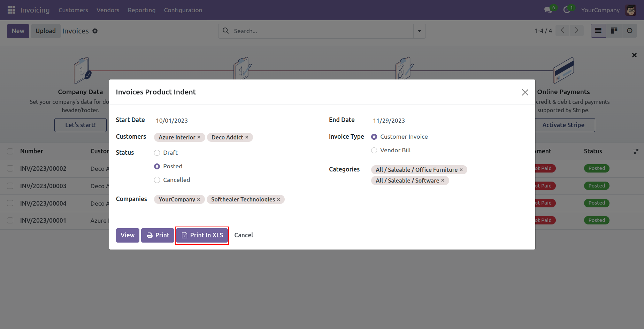Cancel the dialog
Screen dimensions: 644x329
(244, 235)
